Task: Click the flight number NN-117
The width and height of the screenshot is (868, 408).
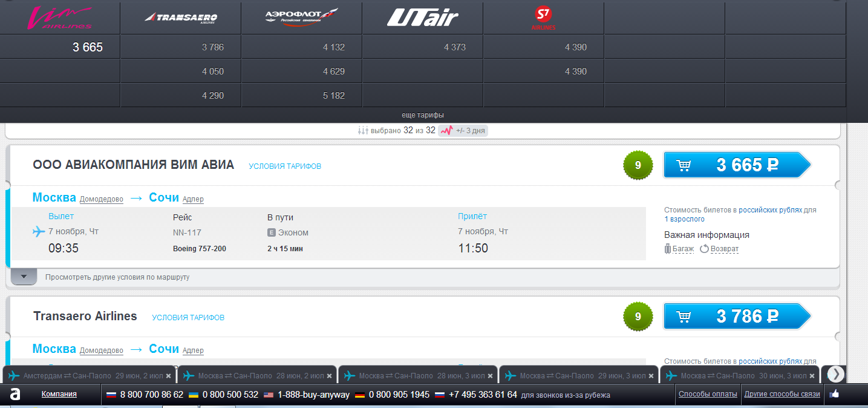Action: click(187, 232)
